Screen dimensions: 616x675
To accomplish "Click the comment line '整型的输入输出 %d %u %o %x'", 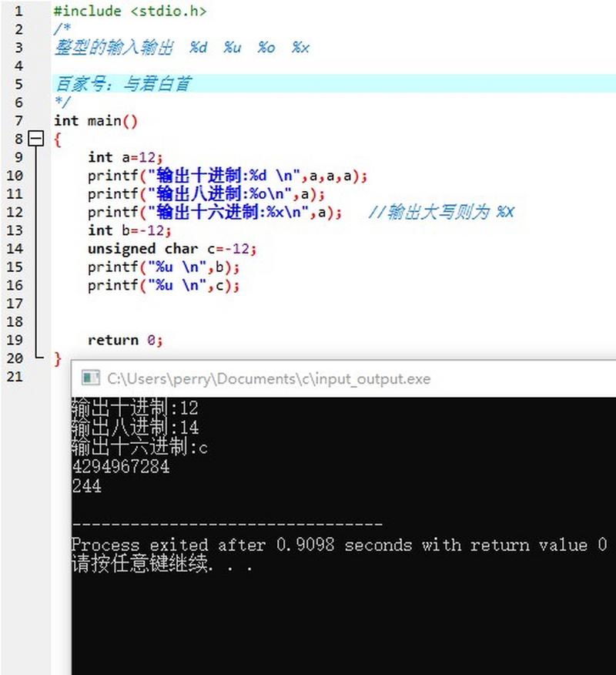I will tap(182, 47).
